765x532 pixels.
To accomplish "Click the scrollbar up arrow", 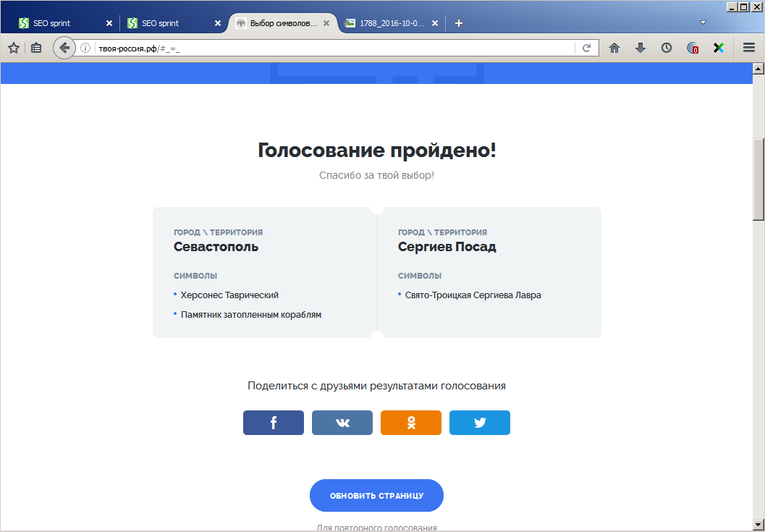I will click(x=758, y=69).
